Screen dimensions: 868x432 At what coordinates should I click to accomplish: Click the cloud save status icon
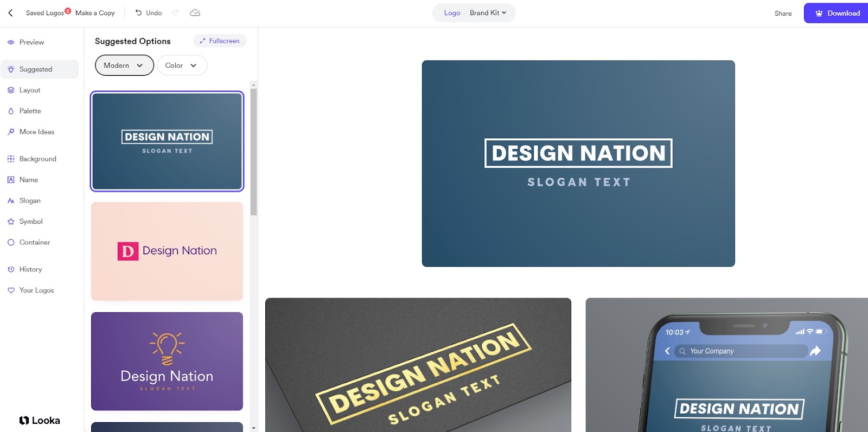(x=195, y=12)
